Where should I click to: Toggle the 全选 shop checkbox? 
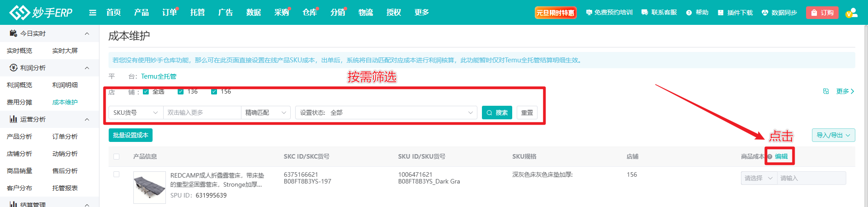click(x=146, y=92)
